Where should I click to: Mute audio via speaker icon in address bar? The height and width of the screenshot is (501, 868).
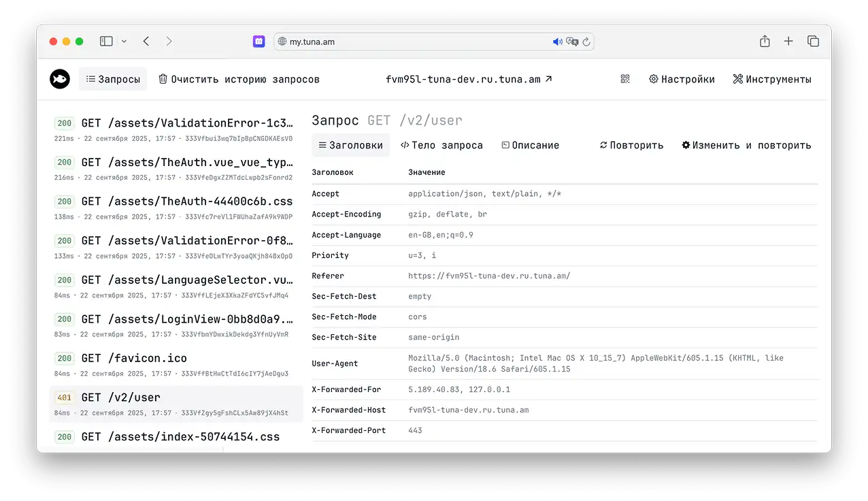click(558, 42)
